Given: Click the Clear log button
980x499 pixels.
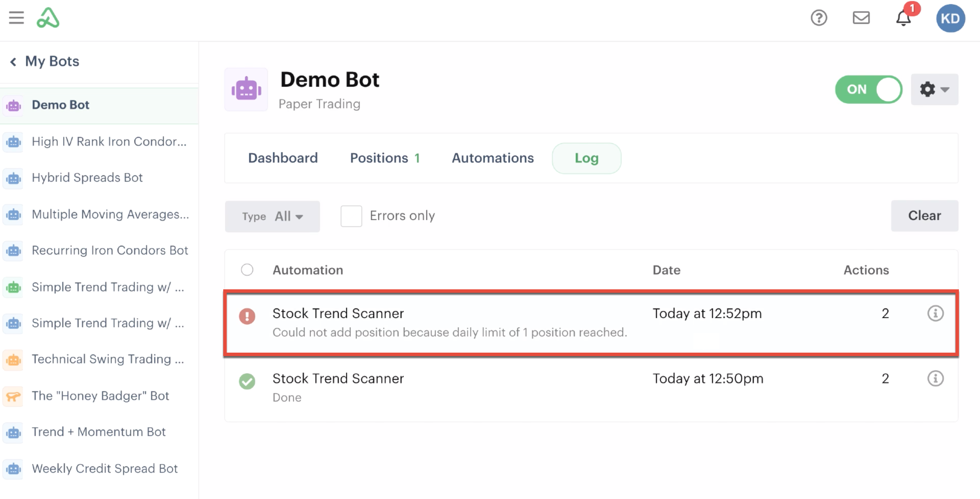Looking at the screenshot, I should [925, 216].
